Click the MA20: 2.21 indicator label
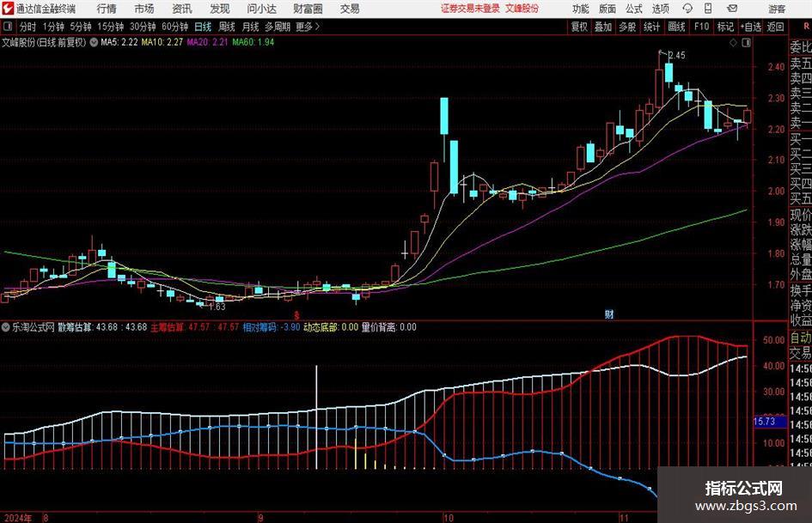812x523 pixels. click(207, 42)
